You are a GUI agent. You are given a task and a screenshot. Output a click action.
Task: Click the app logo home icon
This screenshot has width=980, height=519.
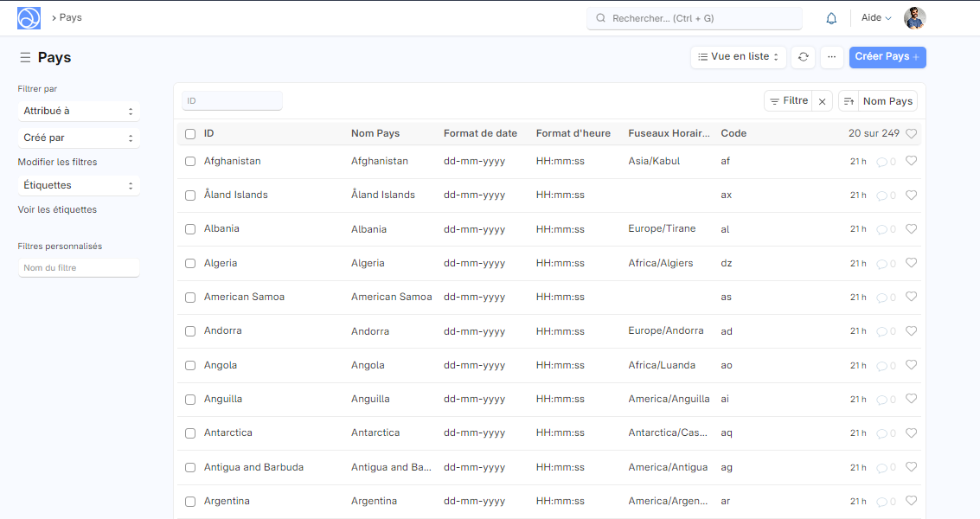click(29, 18)
